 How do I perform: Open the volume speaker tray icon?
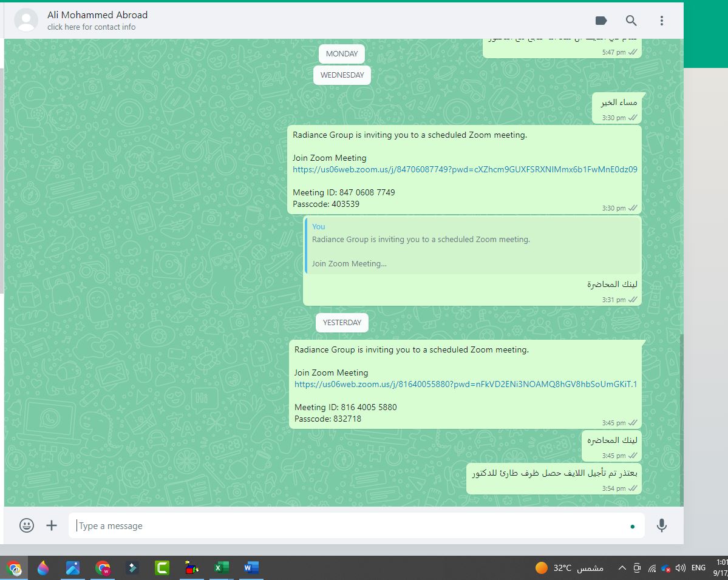[x=681, y=568]
